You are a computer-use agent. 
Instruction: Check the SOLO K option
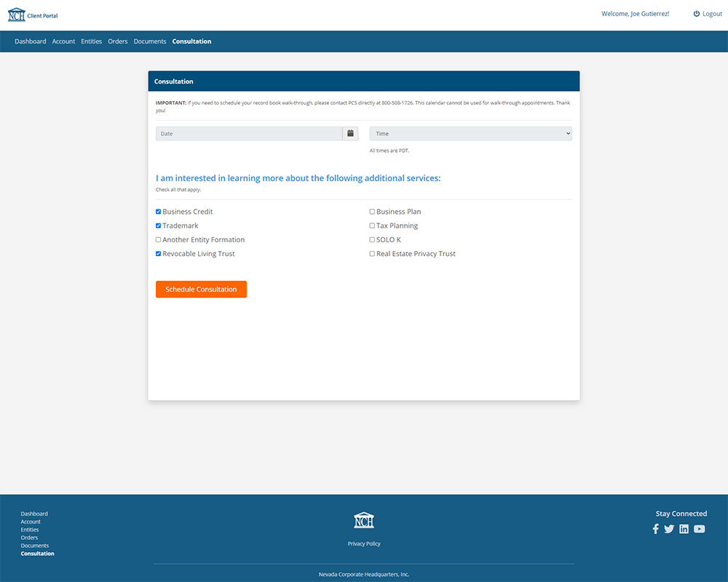pos(371,239)
